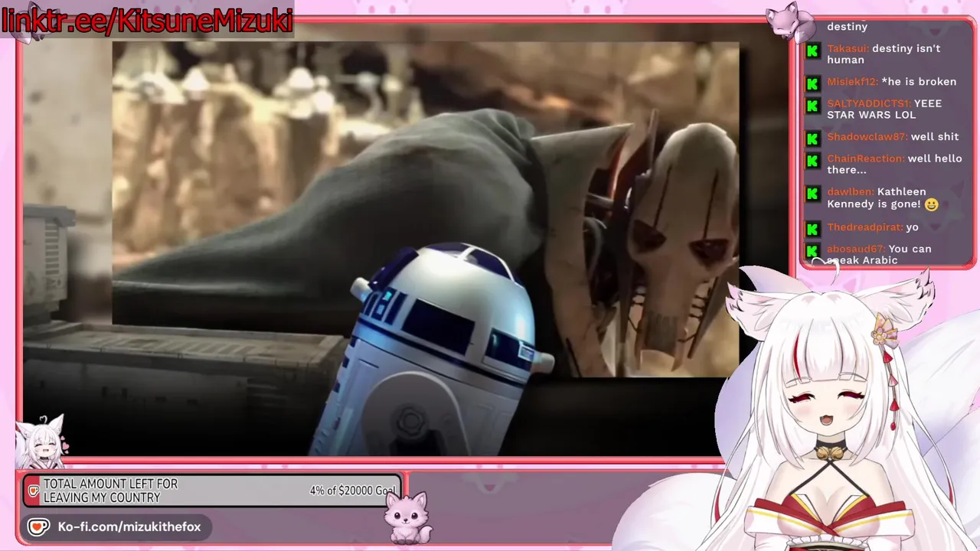Click Shadowclaw87's green K badge

point(812,139)
